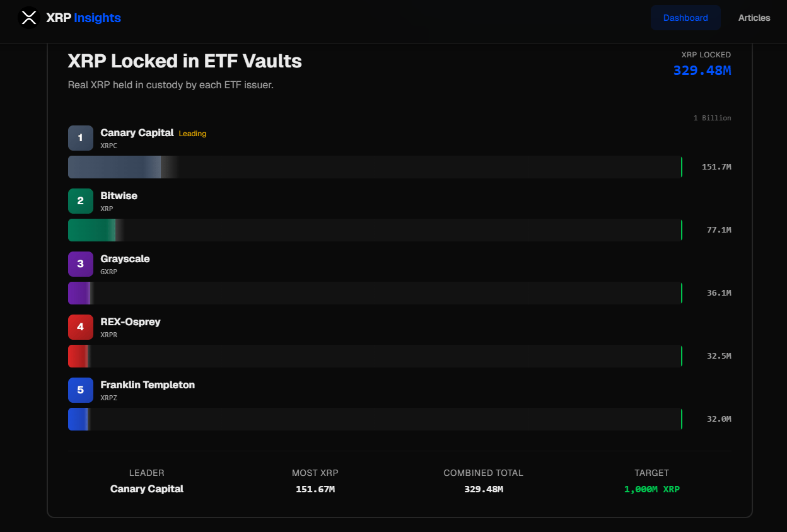
Task: Select the red number 4 badge beside REX-Osprey
Action: pos(80,327)
